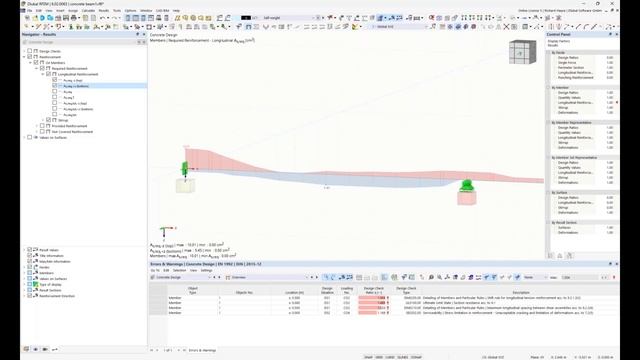Uncheck the As,req,+z (bottom) result
Viewport: 640px width, 360px height.
55,86
